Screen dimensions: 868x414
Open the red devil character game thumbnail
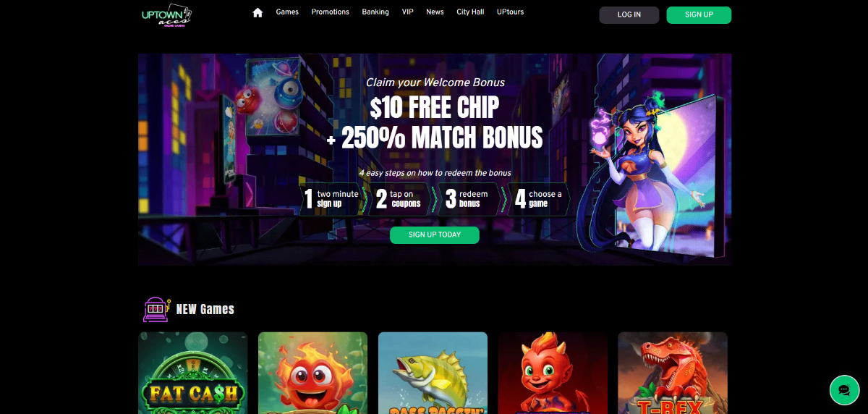point(553,373)
